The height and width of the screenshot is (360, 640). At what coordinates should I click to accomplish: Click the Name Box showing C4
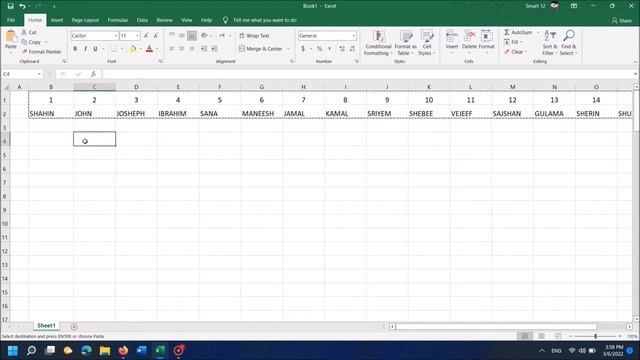click(x=22, y=74)
